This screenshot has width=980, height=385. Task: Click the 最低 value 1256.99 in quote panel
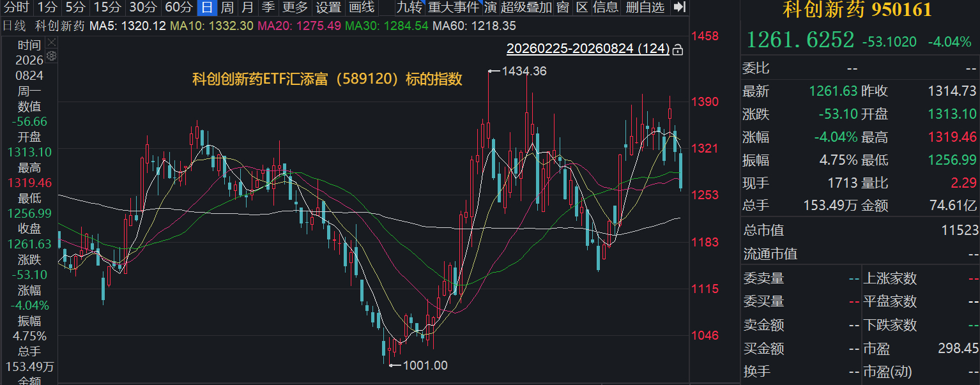[953, 160]
